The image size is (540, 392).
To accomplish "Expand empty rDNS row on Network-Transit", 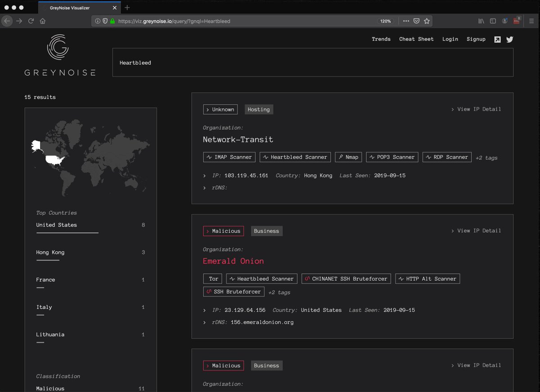I will [204, 188].
